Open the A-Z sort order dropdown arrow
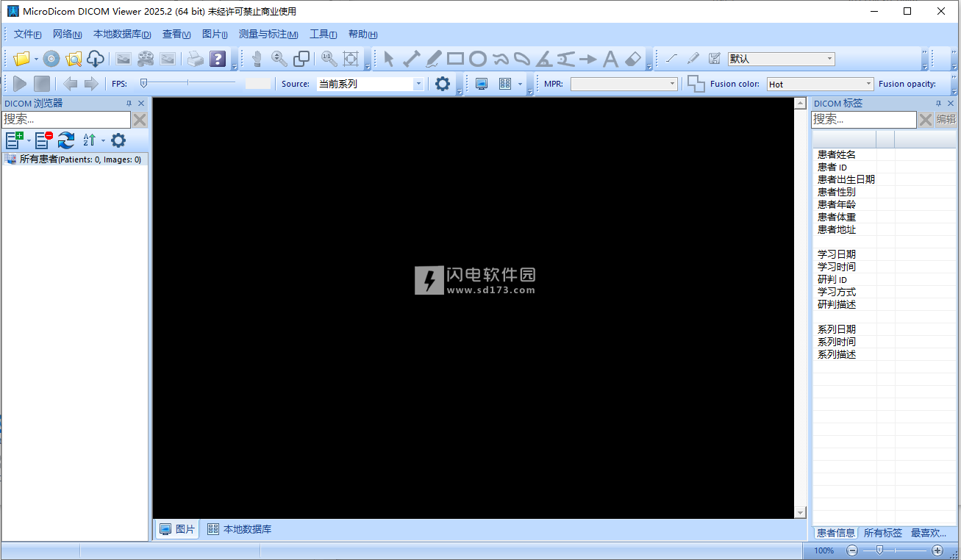The width and height of the screenshot is (961, 560). 103,140
